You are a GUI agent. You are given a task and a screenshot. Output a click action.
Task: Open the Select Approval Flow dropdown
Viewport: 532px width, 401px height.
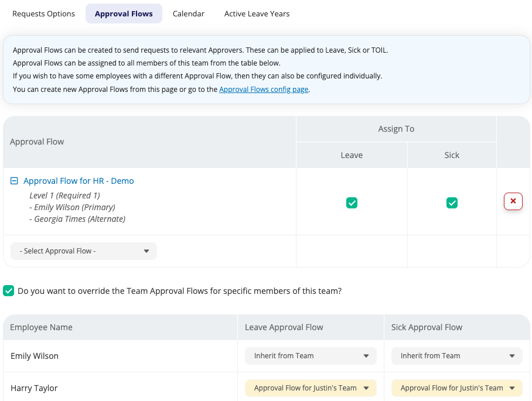click(84, 251)
